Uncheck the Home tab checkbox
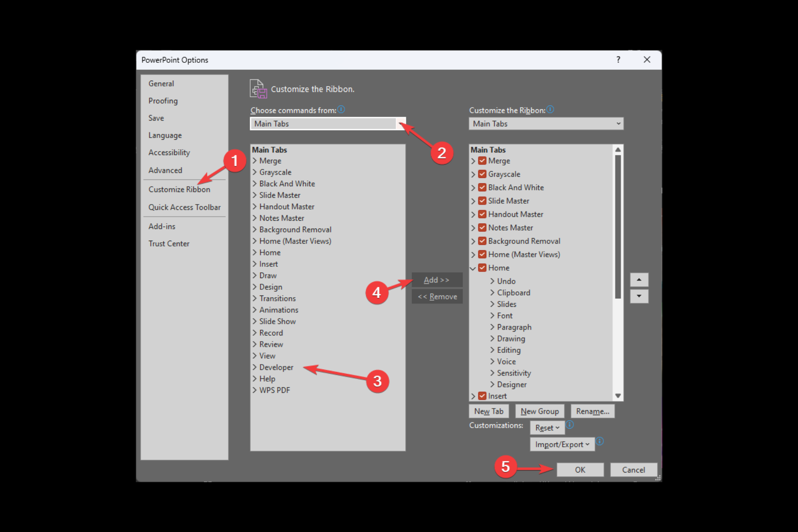 pos(482,268)
